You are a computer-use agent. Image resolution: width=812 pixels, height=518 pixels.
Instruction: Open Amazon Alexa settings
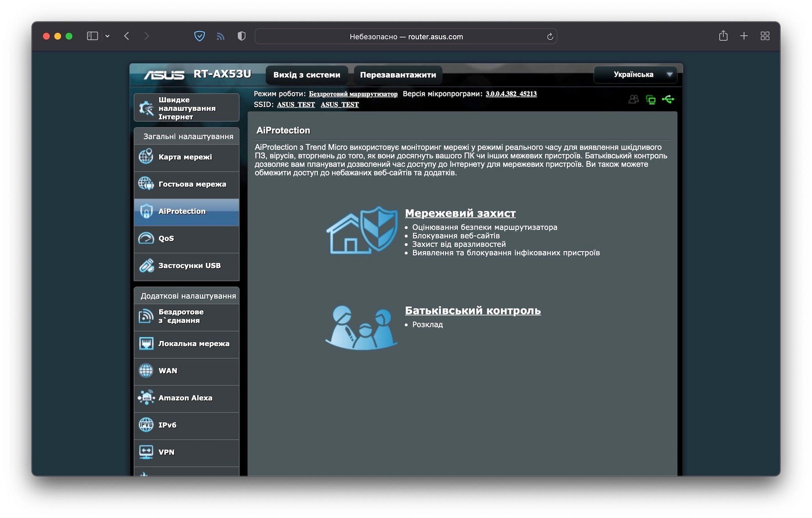coord(187,399)
